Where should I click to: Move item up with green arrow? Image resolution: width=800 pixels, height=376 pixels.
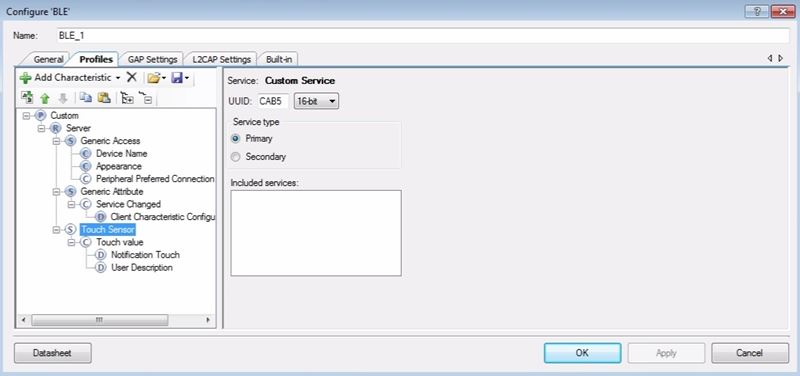click(x=45, y=98)
